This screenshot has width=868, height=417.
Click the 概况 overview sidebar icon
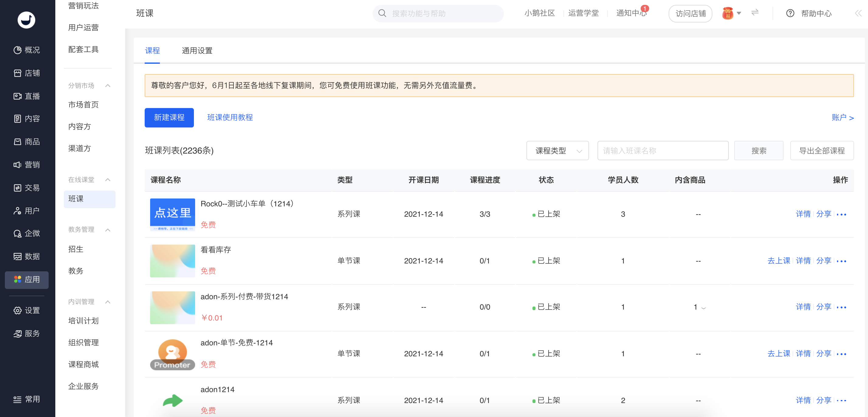pyautogui.click(x=18, y=50)
